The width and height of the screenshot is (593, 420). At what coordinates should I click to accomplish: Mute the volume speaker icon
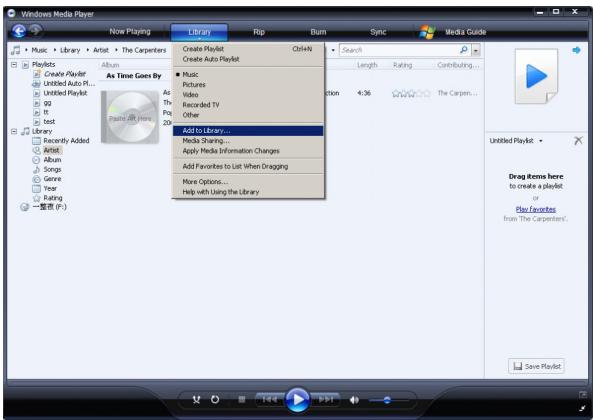[x=354, y=400]
